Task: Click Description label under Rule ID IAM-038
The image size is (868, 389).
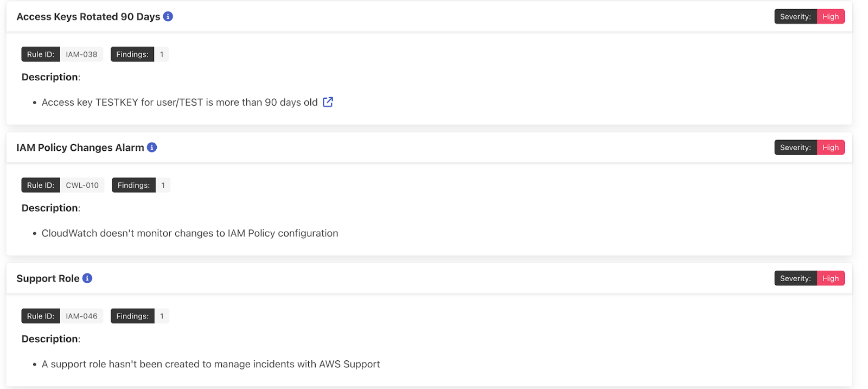Action: tap(50, 77)
